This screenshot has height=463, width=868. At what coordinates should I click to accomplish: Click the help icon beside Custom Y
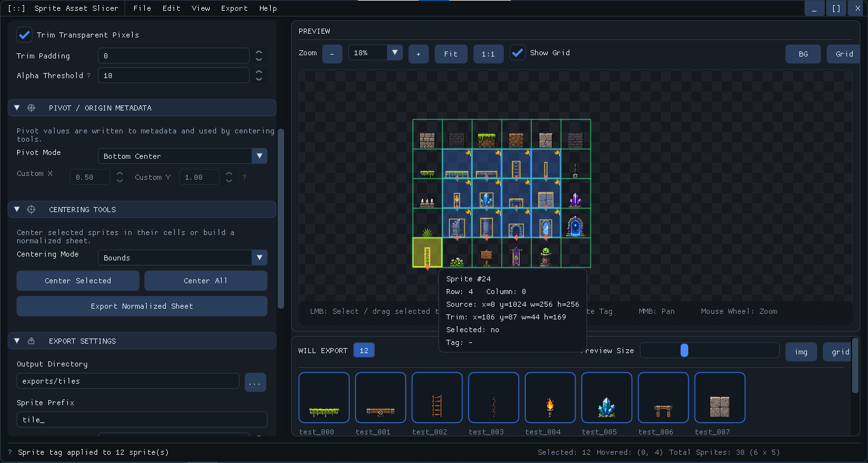coord(244,177)
